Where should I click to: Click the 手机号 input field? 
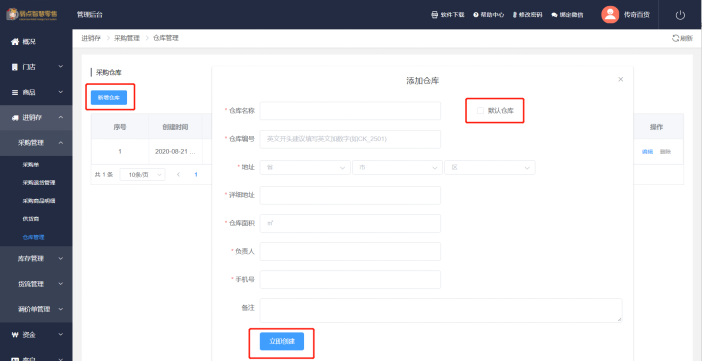point(350,279)
